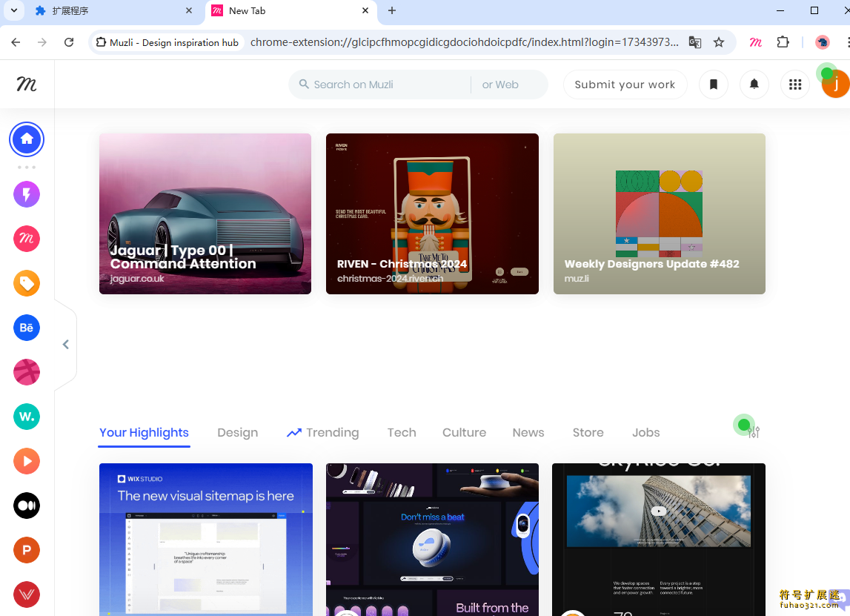Switch to the Tech tab
The image size is (850, 616).
pos(402,432)
